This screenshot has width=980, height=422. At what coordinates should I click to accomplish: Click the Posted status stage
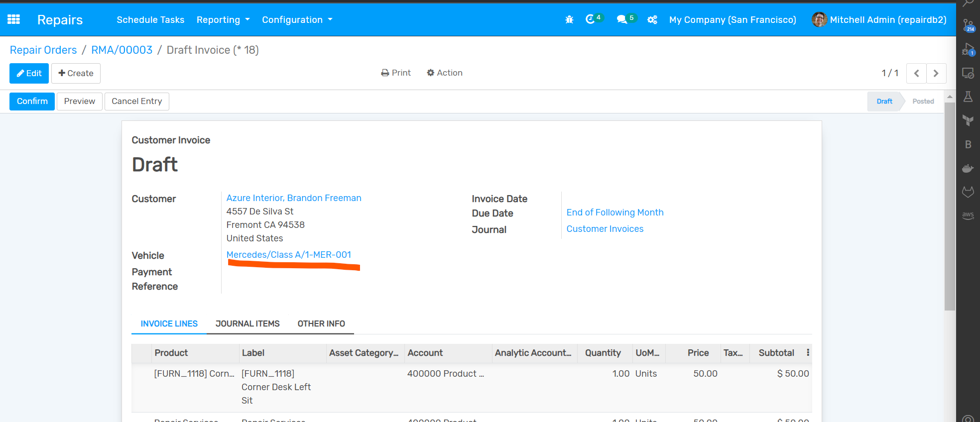[923, 101]
